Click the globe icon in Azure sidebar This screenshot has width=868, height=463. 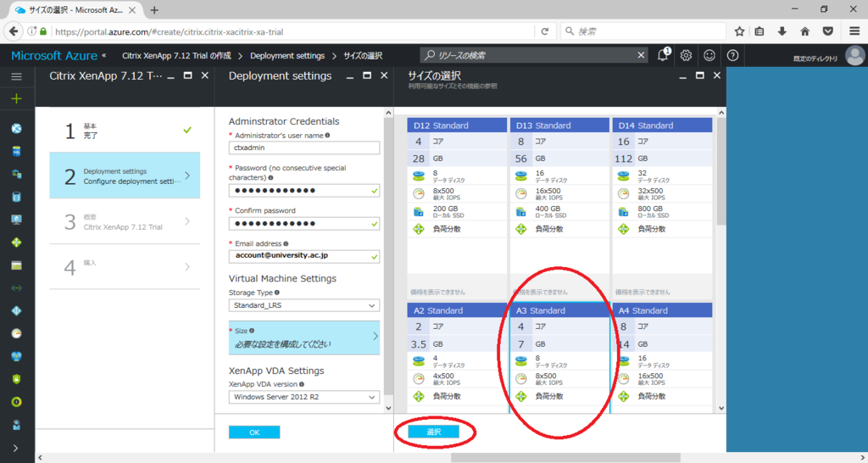(x=17, y=129)
